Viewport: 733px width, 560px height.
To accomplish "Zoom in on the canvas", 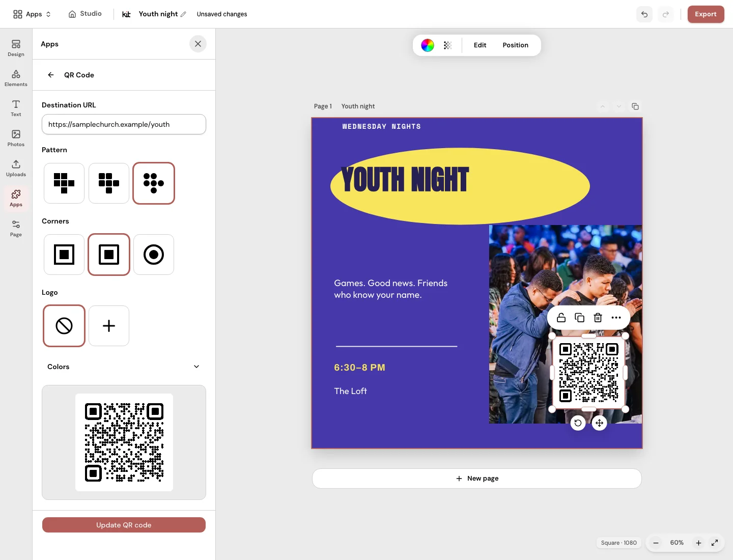I will [x=699, y=543].
